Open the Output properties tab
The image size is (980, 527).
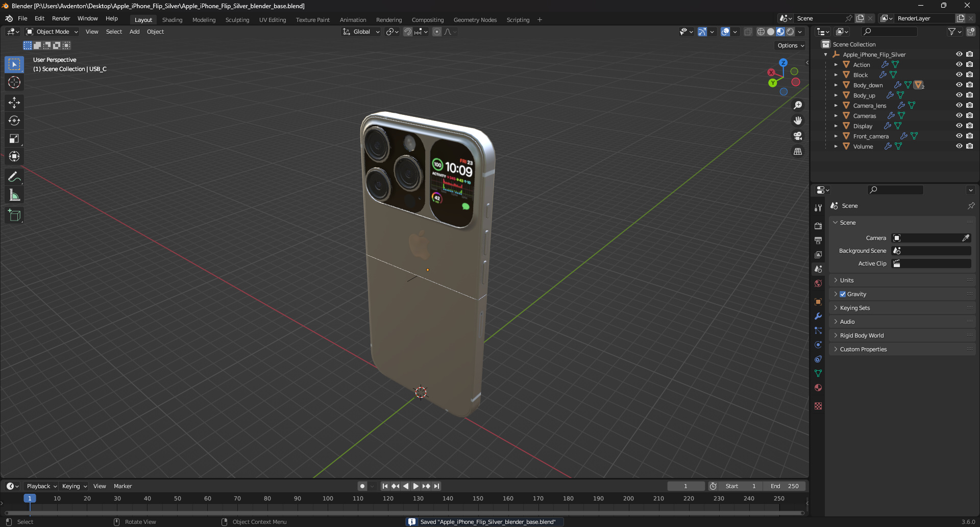click(x=818, y=240)
